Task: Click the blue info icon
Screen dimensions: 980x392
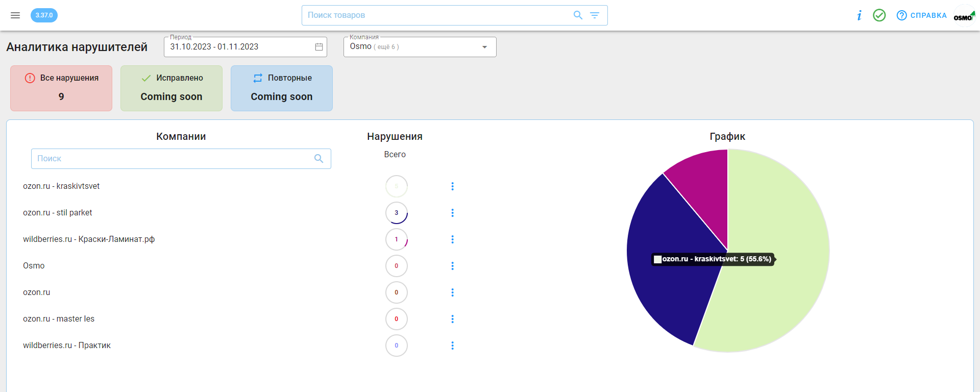Action: point(860,15)
